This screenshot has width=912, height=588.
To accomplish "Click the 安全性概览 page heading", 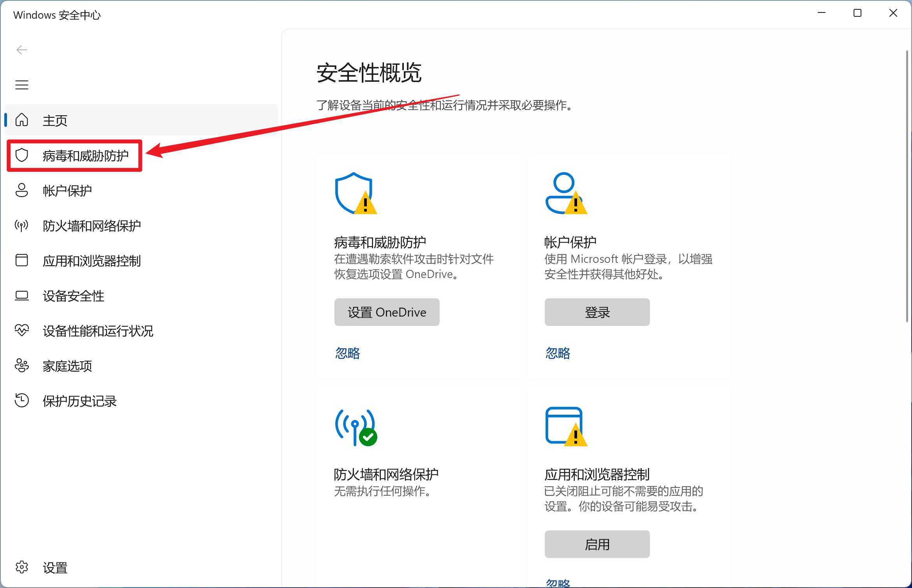I will 369,73.
